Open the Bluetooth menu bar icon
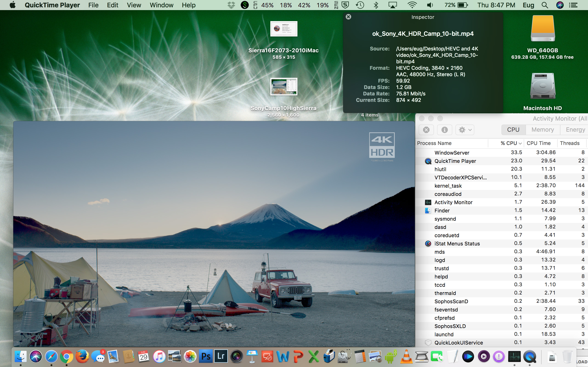Screen dimensions: 588x367 click(x=376, y=5)
